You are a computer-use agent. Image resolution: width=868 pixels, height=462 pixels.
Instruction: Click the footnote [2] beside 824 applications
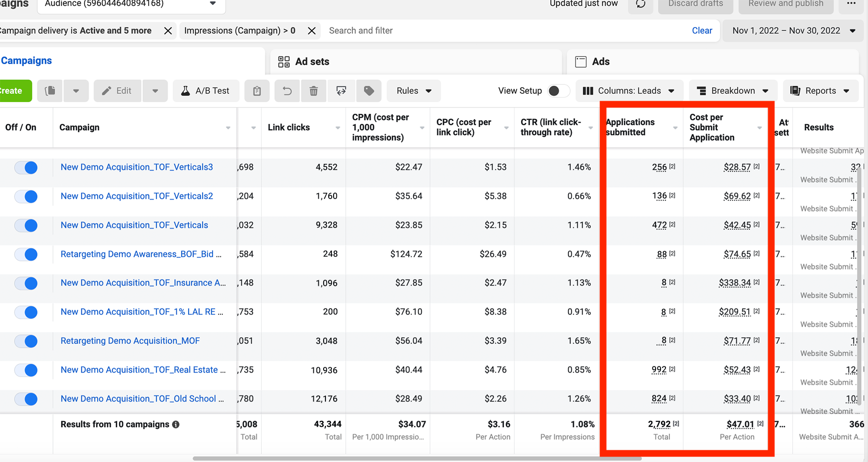click(x=672, y=398)
